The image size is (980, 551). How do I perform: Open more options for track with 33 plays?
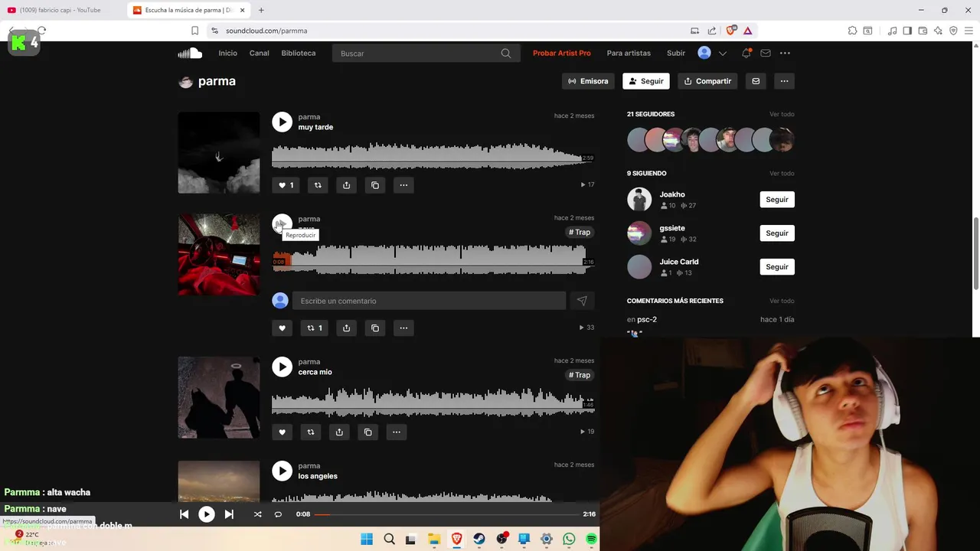(x=403, y=328)
